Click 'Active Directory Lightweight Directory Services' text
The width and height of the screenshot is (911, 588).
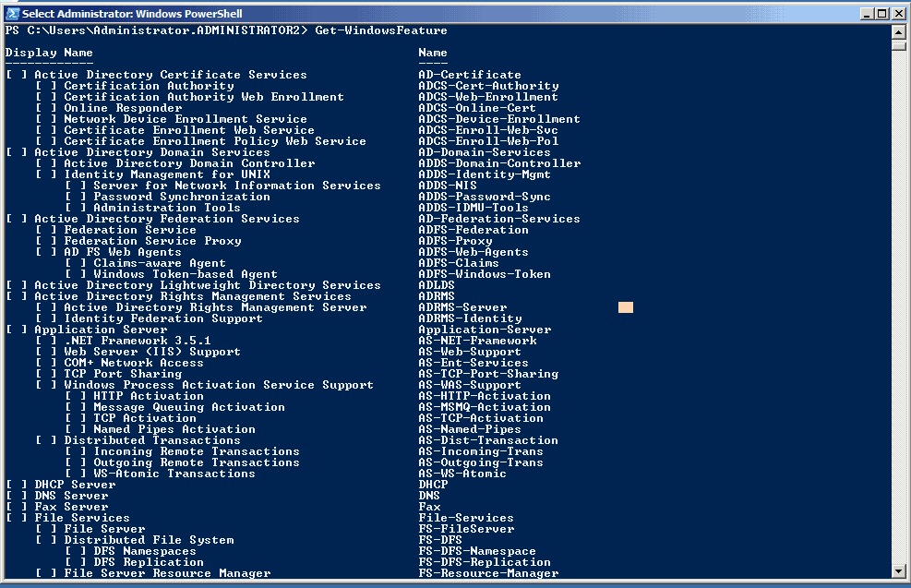point(208,285)
